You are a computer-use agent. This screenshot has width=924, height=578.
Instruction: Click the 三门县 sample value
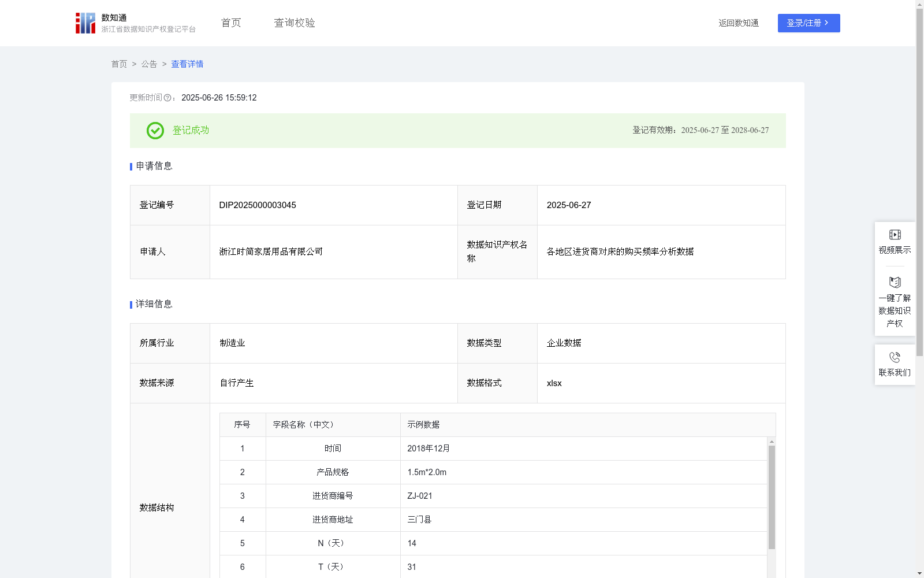click(x=419, y=520)
